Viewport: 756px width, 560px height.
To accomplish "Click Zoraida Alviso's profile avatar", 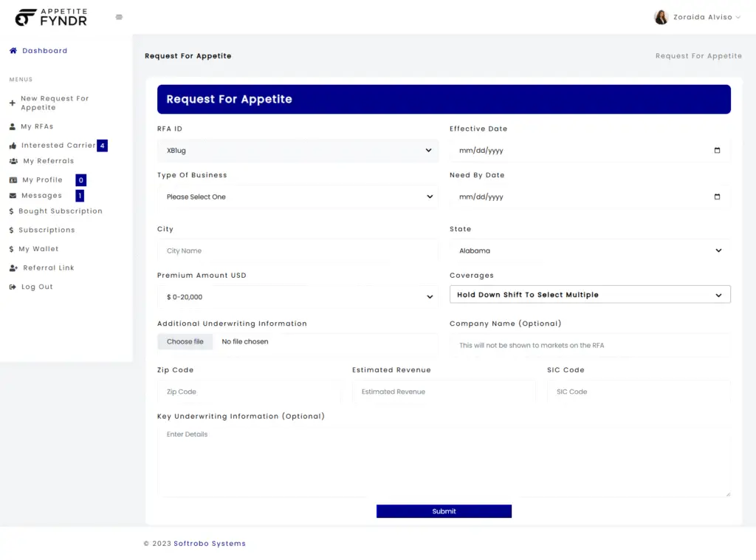I will tap(661, 17).
